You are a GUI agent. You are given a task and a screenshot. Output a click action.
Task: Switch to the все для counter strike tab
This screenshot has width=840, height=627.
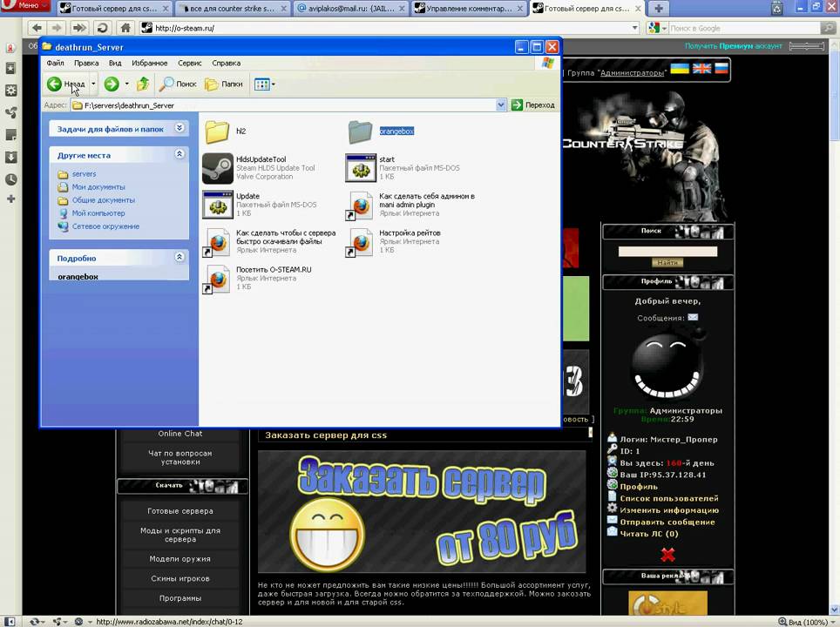232,9
